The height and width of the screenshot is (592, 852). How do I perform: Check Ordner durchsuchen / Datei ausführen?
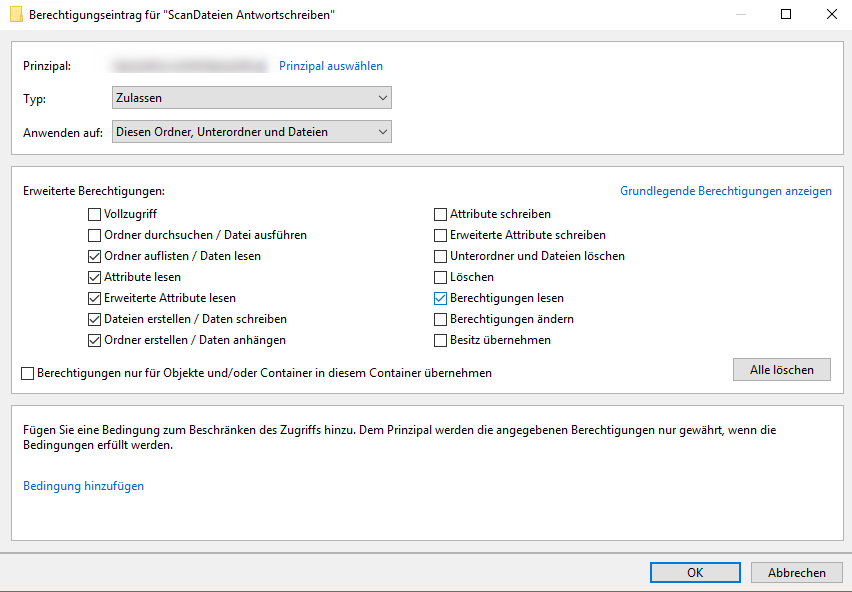95,235
